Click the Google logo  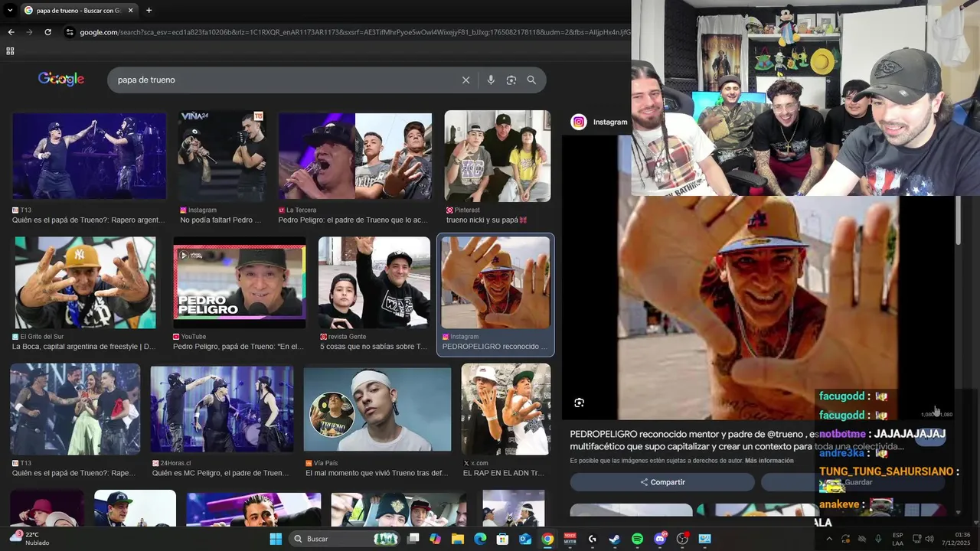[x=61, y=79]
